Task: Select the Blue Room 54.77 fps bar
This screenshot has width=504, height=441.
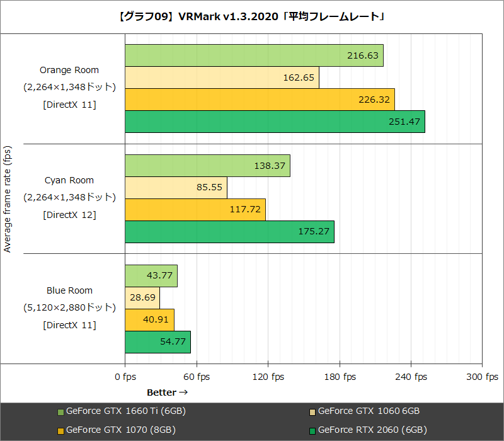Action: [x=157, y=341]
